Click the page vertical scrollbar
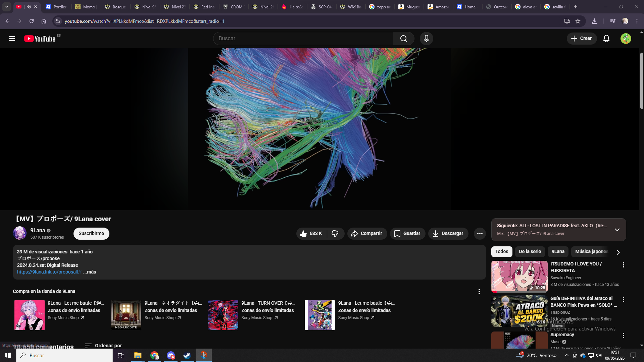The height and width of the screenshot is (362, 644). click(x=642, y=80)
